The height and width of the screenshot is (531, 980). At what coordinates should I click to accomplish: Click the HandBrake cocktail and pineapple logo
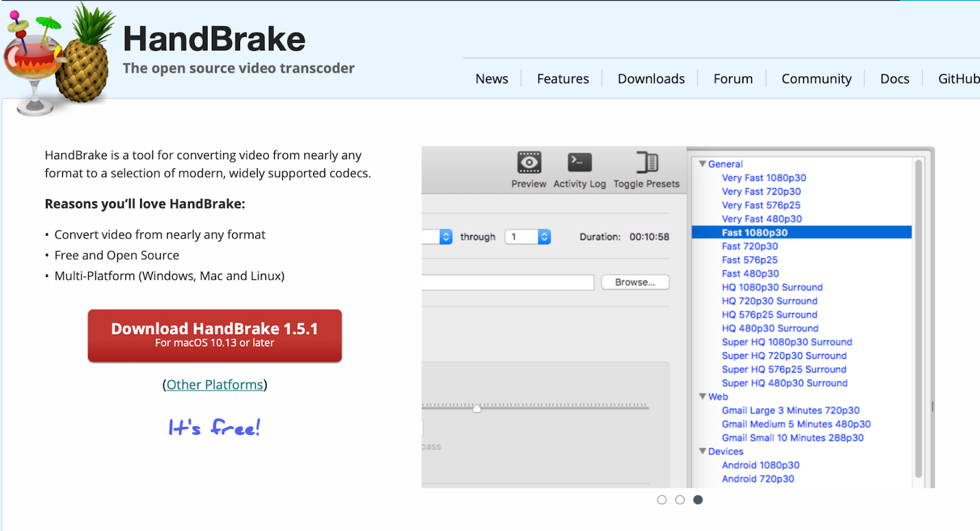click(x=58, y=59)
